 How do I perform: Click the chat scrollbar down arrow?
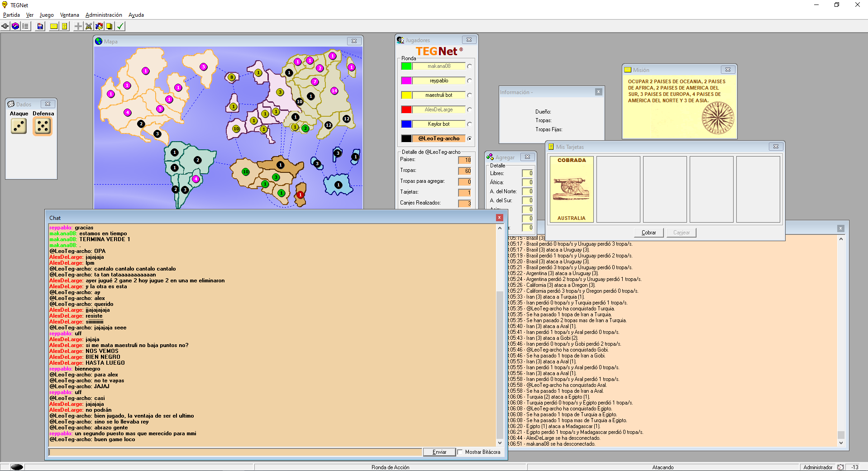[x=500, y=443]
